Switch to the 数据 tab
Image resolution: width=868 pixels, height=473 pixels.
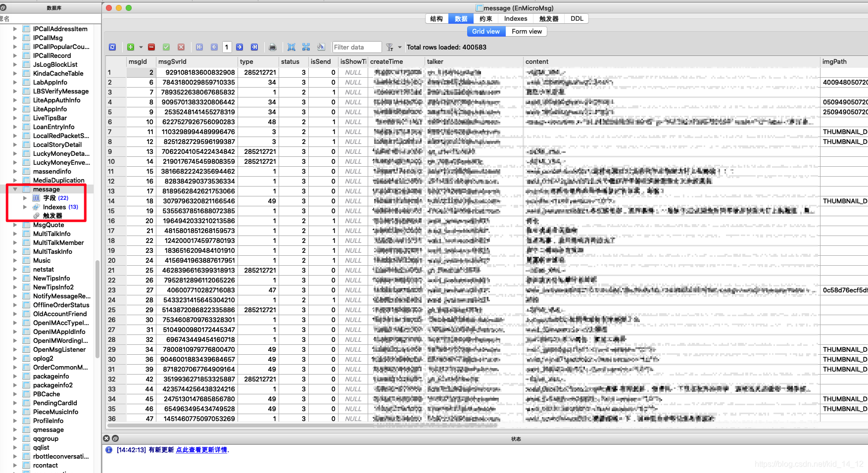click(x=461, y=19)
